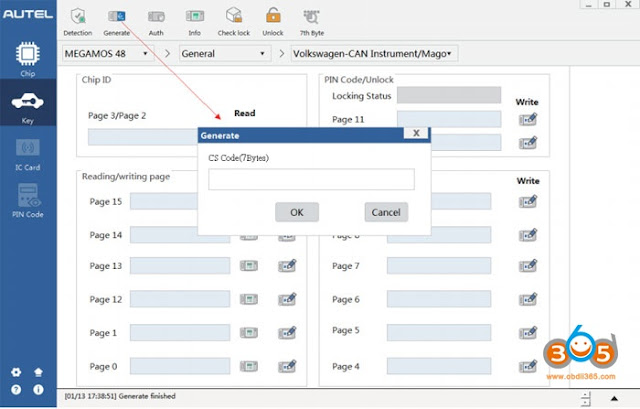This screenshot has width=640, height=409.
Task: Read Page 12 using its read icon
Action: click(x=249, y=300)
